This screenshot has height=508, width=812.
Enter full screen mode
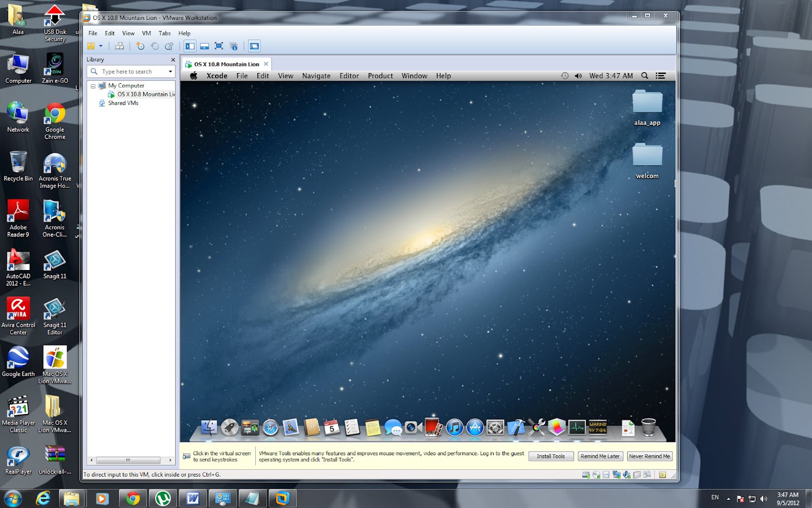pyautogui.click(x=219, y=46)
